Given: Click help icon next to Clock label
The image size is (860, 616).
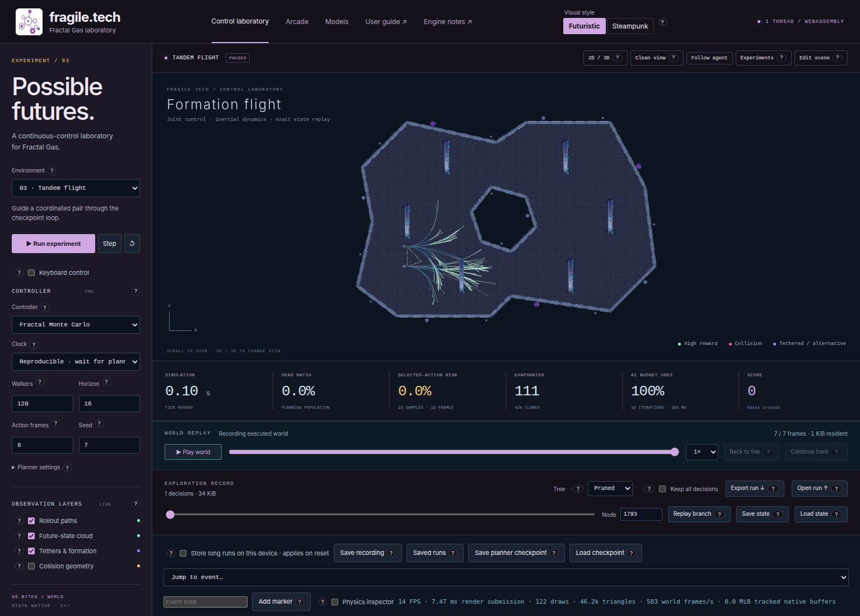Looking at the screenshot, I should tap(34, 344).
